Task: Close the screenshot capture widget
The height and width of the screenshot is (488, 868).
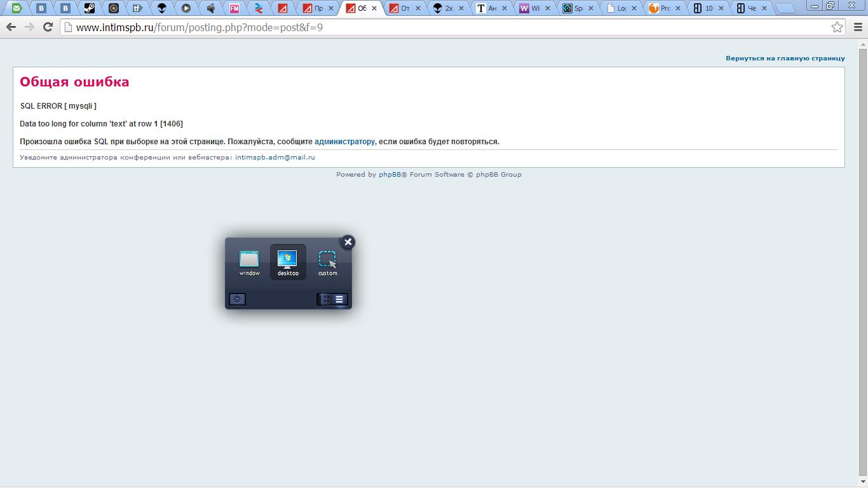Action: [x=348, y=242]
